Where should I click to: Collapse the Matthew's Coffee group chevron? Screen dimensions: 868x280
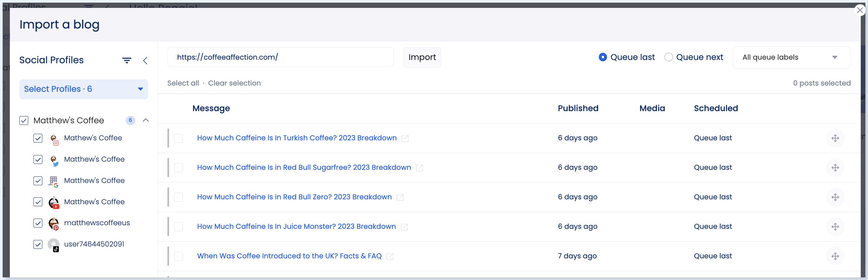[x=146, y=120]
